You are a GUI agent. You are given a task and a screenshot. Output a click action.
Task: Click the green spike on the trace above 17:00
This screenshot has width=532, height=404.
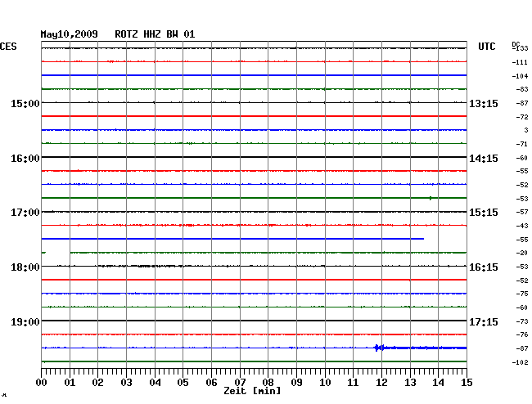click(431, 198)
